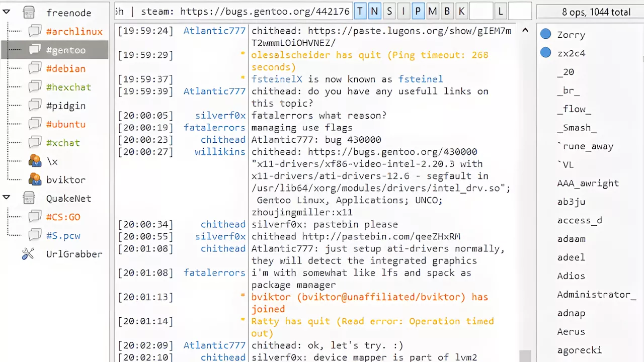Click the op status dot beside Zorry
The width and height of the screenshot is (644, 362).
(x=546, y=34)
